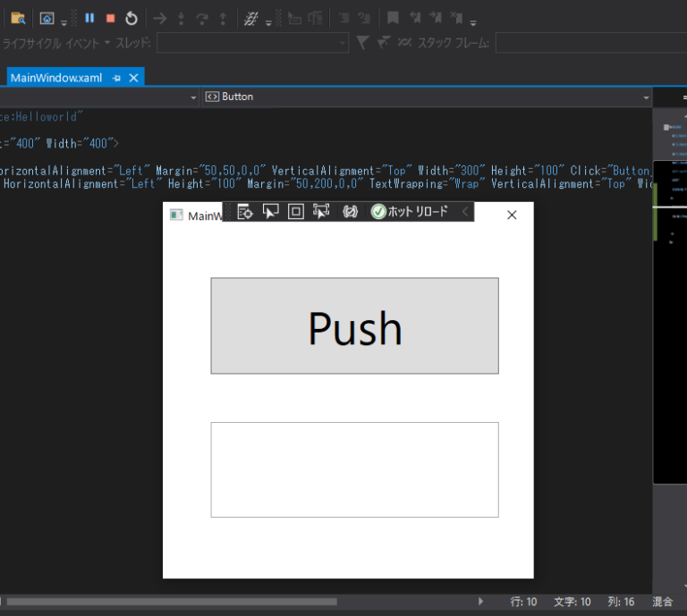Screen dimensions: 687x616
Task: Enable select element tool in debug toolbar
Action: (270, 212)
